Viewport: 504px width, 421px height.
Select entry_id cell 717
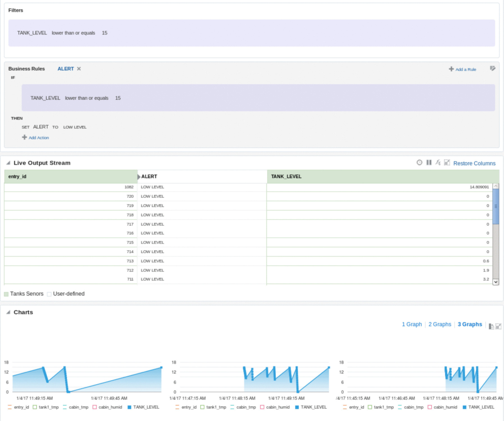click(x=71, y=224)
